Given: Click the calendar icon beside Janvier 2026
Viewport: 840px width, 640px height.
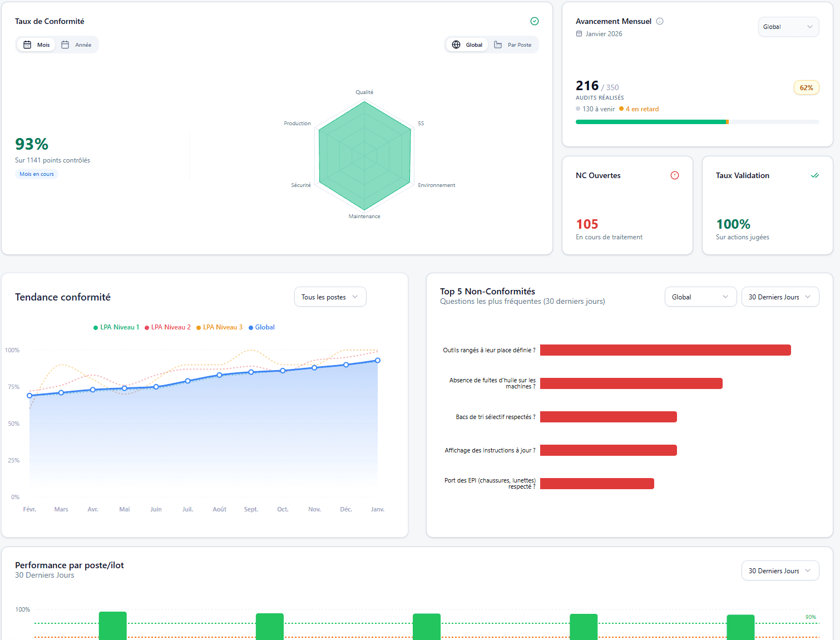Looking at the screenshot, I should (x=579, y=33).
